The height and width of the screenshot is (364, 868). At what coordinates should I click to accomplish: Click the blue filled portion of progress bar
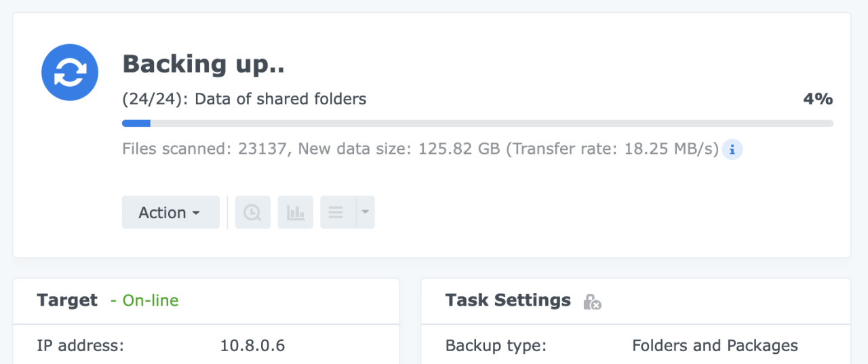click(x=136, y=123)
